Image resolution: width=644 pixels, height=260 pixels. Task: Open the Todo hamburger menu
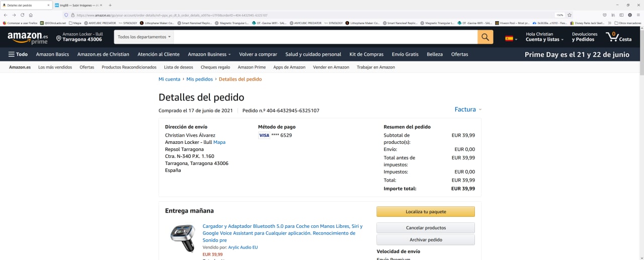point(18,54)
